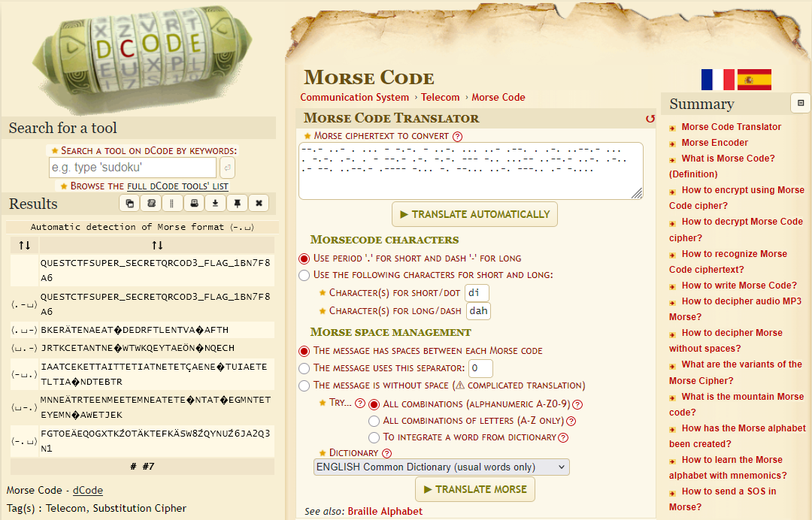This screenshot has width=812, height=520.
Task: Click the print results icon
Action: [x=194, y=203]
